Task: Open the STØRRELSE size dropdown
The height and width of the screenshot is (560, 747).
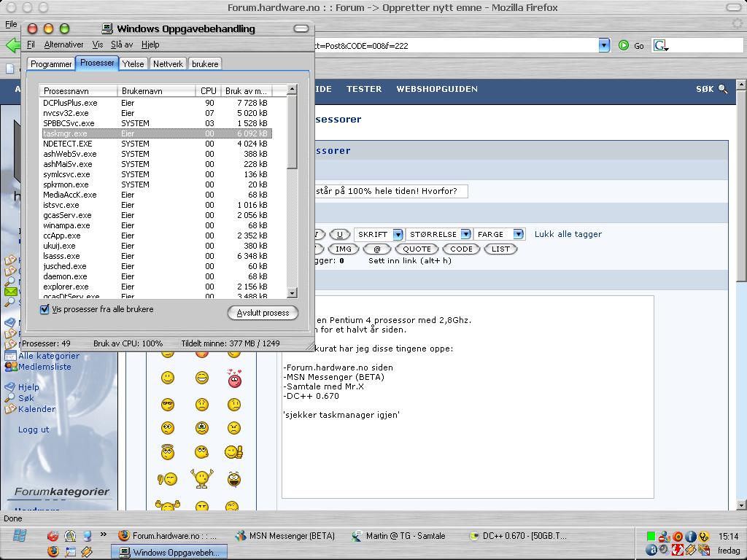Action: point(466,234)
